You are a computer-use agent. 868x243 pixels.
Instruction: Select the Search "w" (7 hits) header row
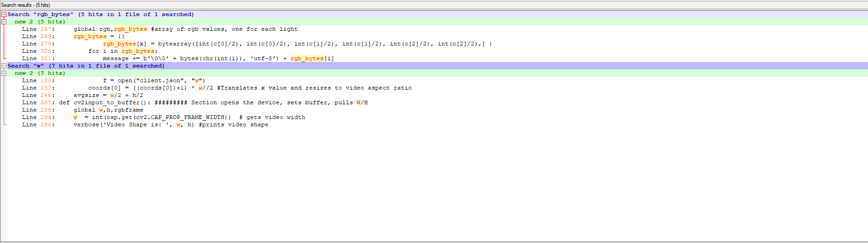click(x=437, y=66)
